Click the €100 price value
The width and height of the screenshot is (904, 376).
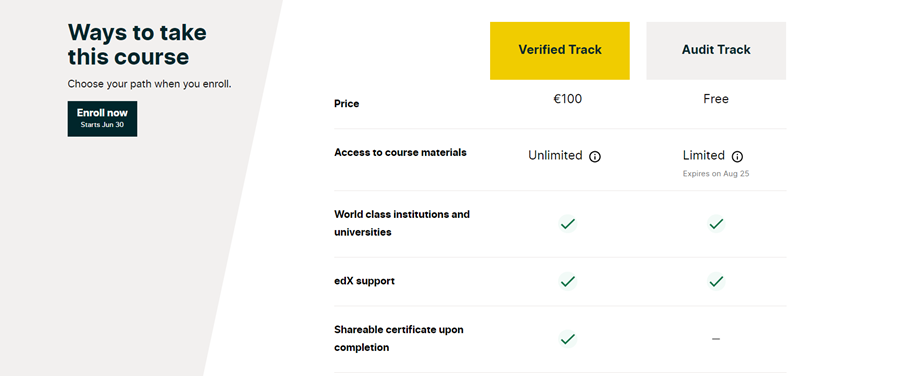(x=568, y=99)
